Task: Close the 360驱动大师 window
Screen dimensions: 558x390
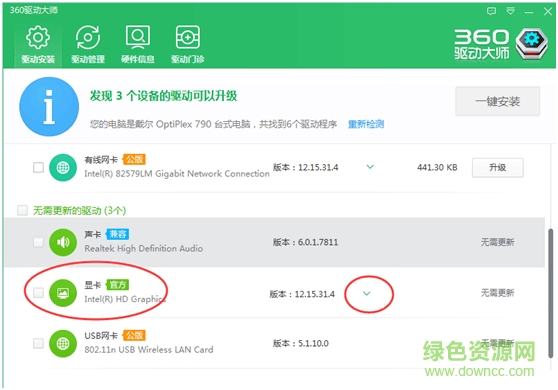Action: [548, 12]
